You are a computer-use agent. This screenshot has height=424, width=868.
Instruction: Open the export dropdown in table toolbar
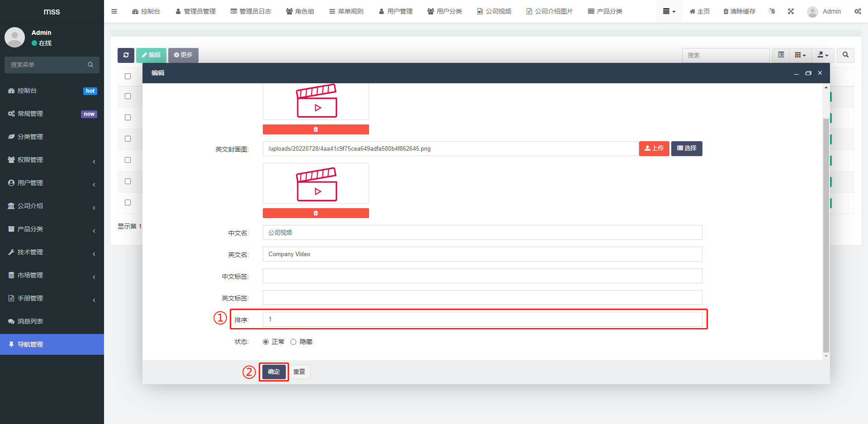coord(823,55)
